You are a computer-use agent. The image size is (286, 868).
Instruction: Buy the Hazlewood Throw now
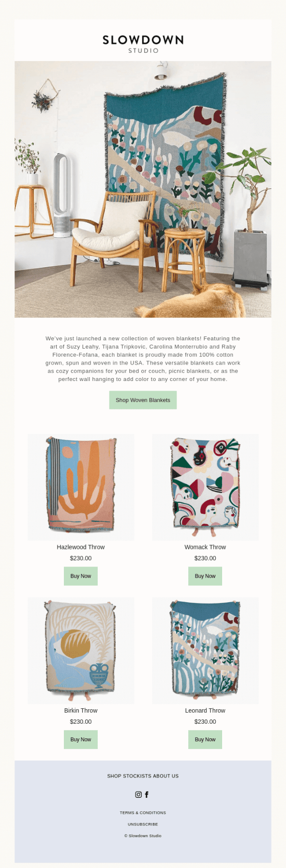pyautogui.click(x=81, y=576)
